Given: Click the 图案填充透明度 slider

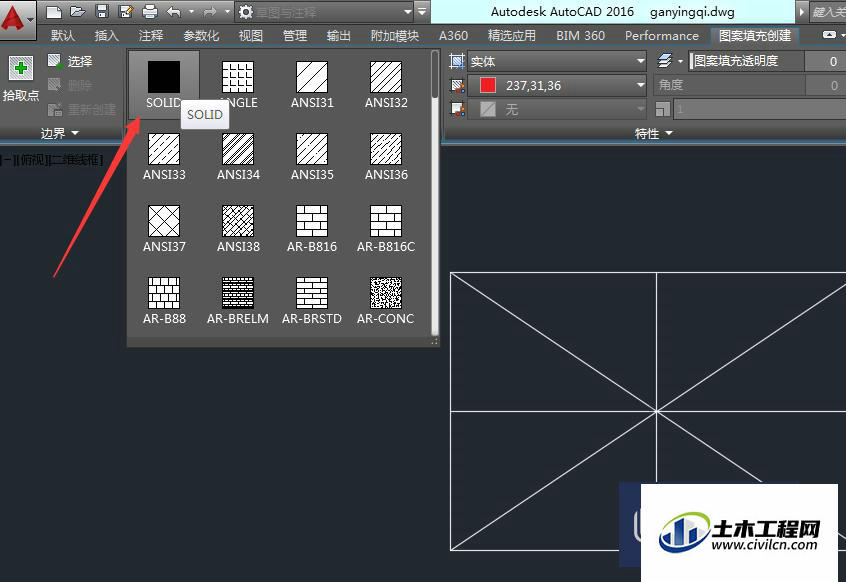Looking at the screenshot, I should coord(747,61).
